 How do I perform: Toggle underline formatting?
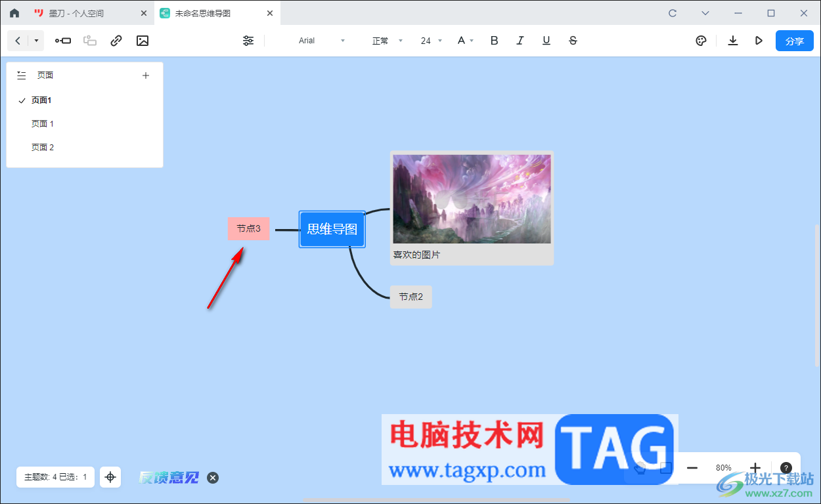tap(546, 41)
